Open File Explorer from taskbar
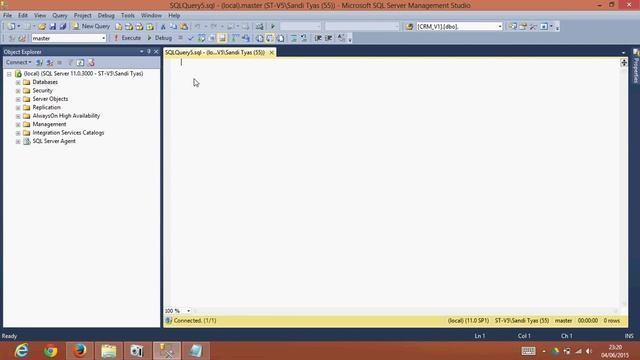Image resolution: width=640 pixels, height=360 pixels. [x=109, y=351]
